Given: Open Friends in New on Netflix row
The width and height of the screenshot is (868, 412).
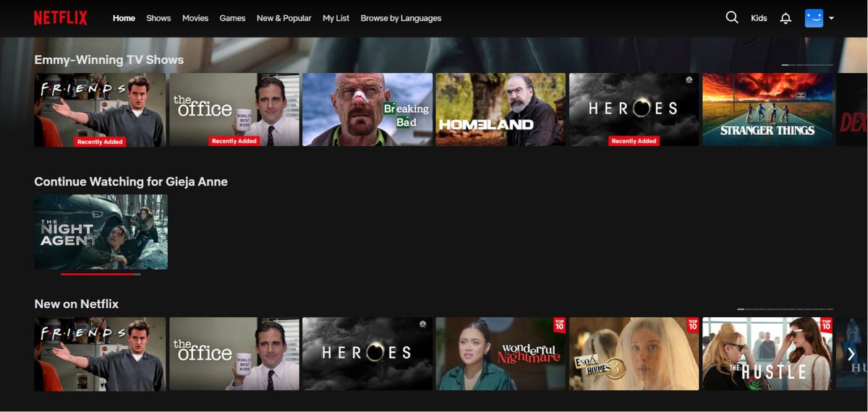Looking at the screenshot, I should pos(100,353).
